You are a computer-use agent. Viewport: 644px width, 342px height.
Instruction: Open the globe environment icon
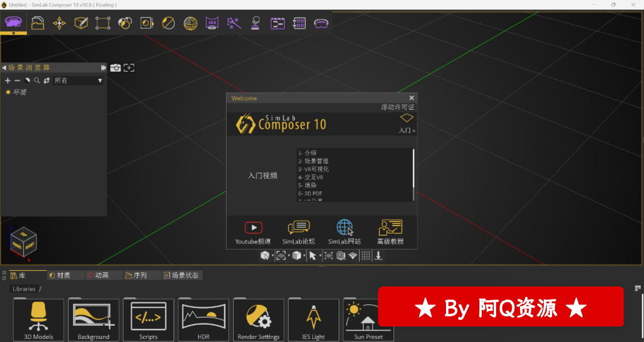click(190, 23)
